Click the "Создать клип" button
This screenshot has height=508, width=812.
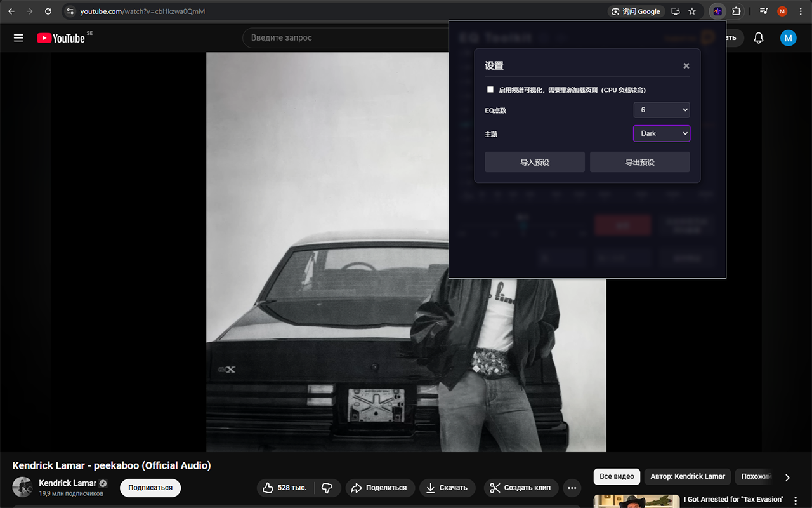click(x=521, y=488)
